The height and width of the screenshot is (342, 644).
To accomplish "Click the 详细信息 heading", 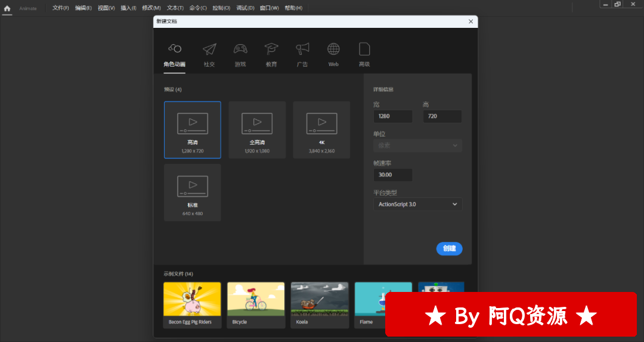I will 383,89.
